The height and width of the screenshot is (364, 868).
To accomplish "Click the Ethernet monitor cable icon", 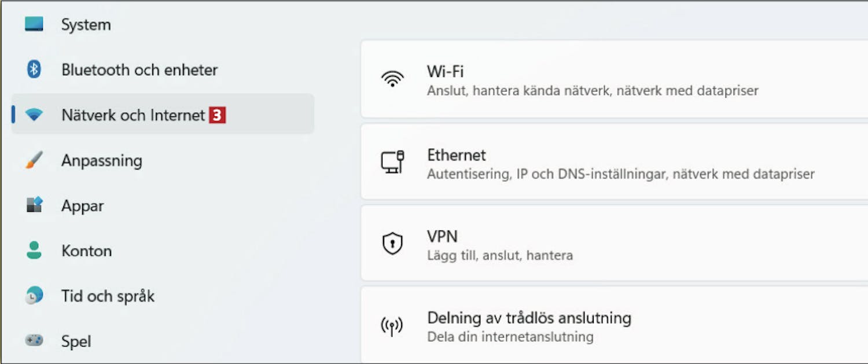I will tap(392, 161).
